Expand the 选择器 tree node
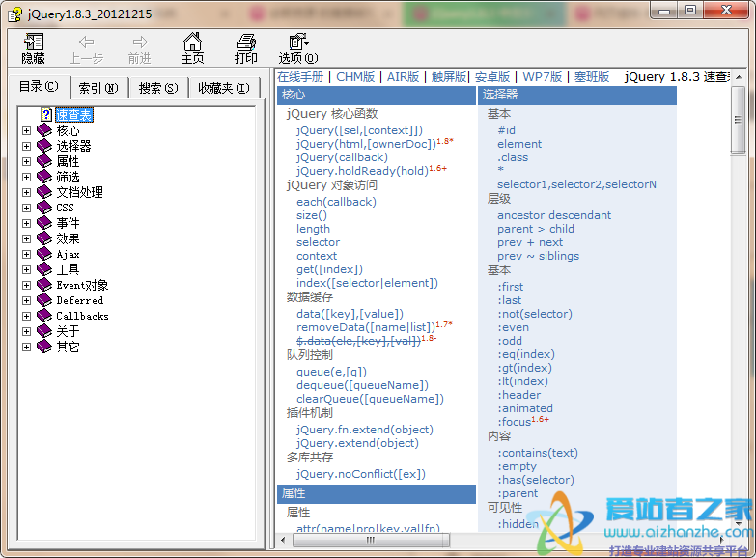The image size is (756, 558). (x=26, y=146)
